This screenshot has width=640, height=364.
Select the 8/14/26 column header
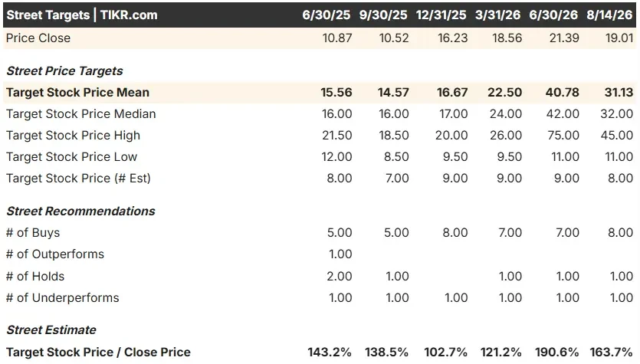click(609, 15)
